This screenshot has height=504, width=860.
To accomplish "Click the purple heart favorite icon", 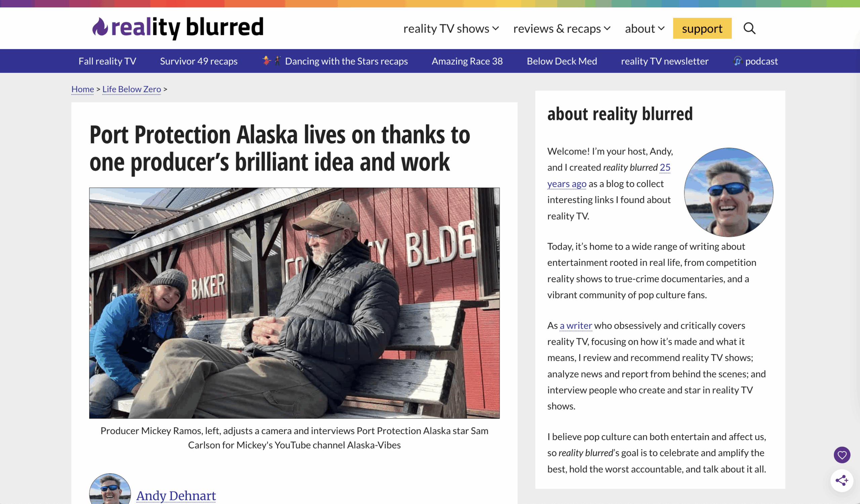I will [x=842, y=455].
